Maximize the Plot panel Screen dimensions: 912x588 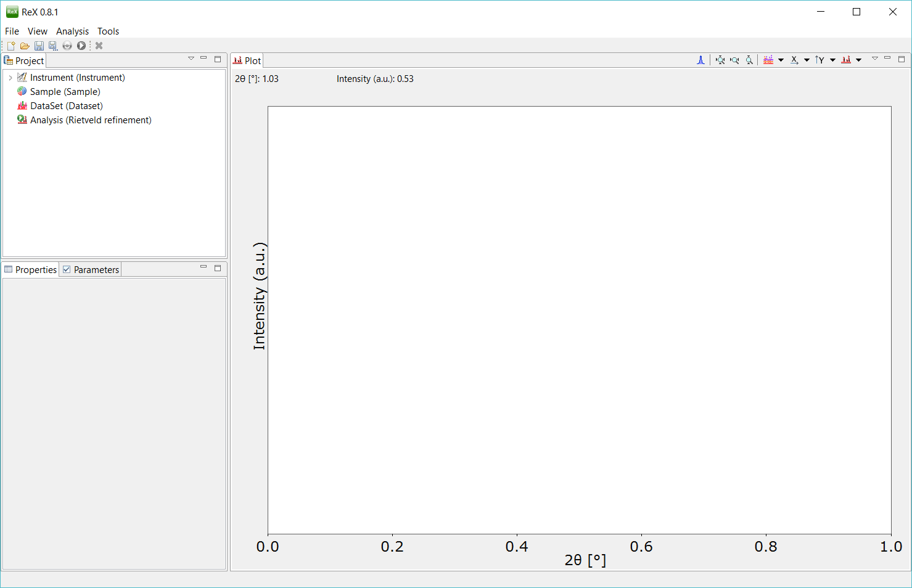click(902, 59)
